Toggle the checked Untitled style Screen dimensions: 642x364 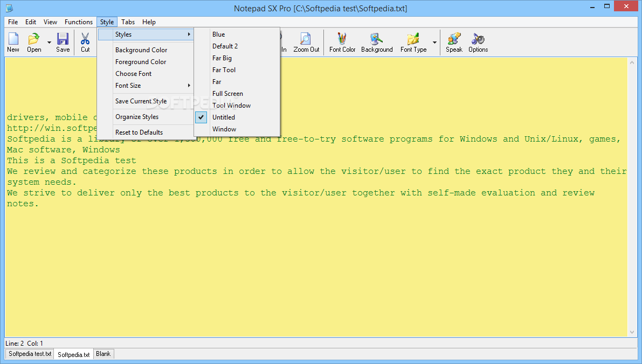coord(237,117)
